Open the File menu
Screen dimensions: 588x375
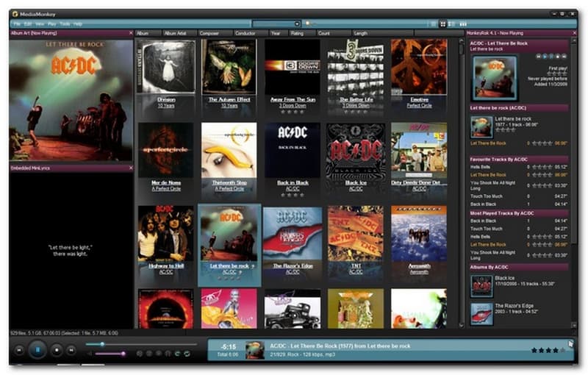tap(17, 24)
